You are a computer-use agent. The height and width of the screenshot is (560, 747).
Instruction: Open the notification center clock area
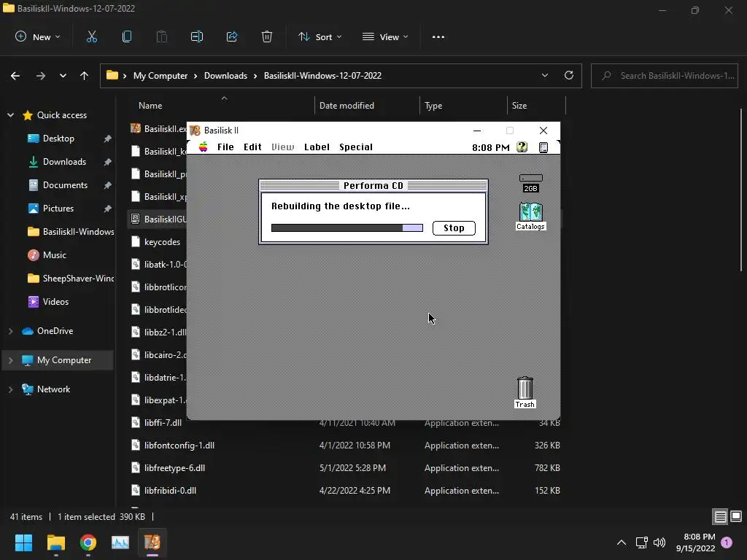coord(695,542)
